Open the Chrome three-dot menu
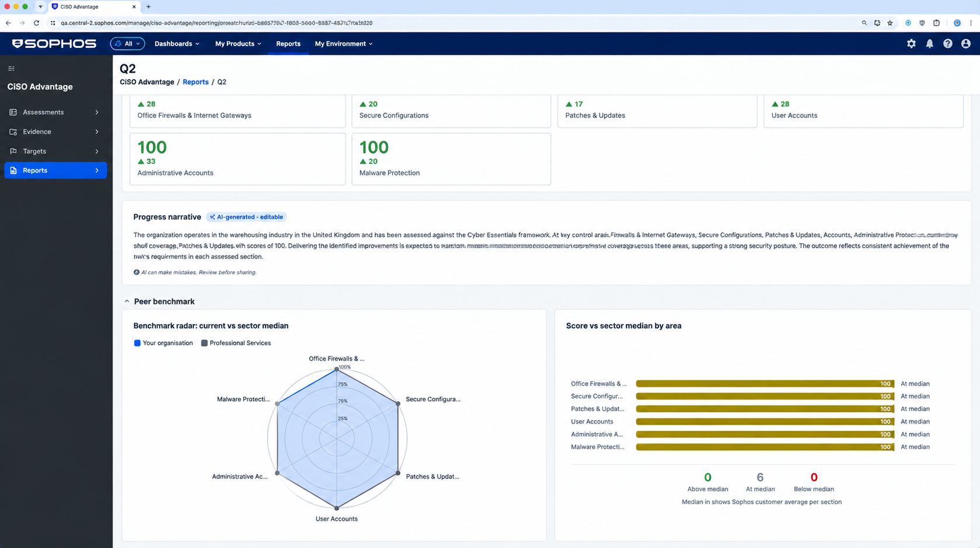This screenshot has width=980, height=548. coord(971,23)
